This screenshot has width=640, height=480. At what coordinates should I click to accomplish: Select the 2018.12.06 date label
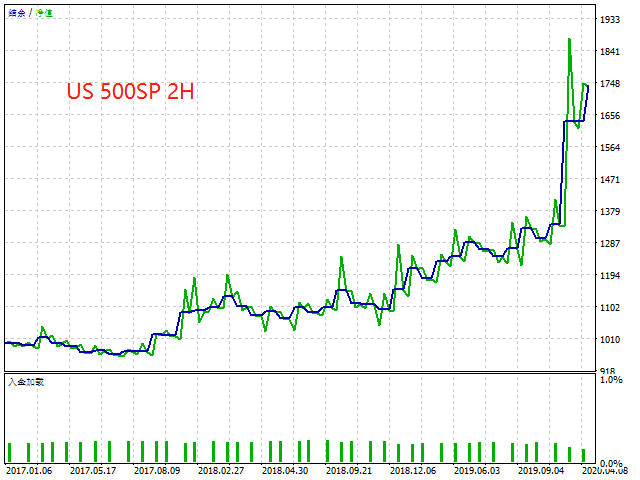(413, 471)
